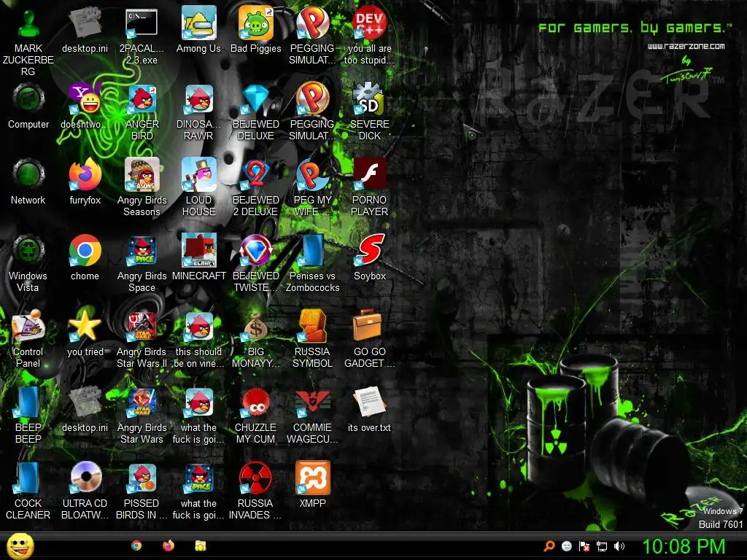Select the Computer desktop icon
The image size is (747, 560).
click(28, 98)
